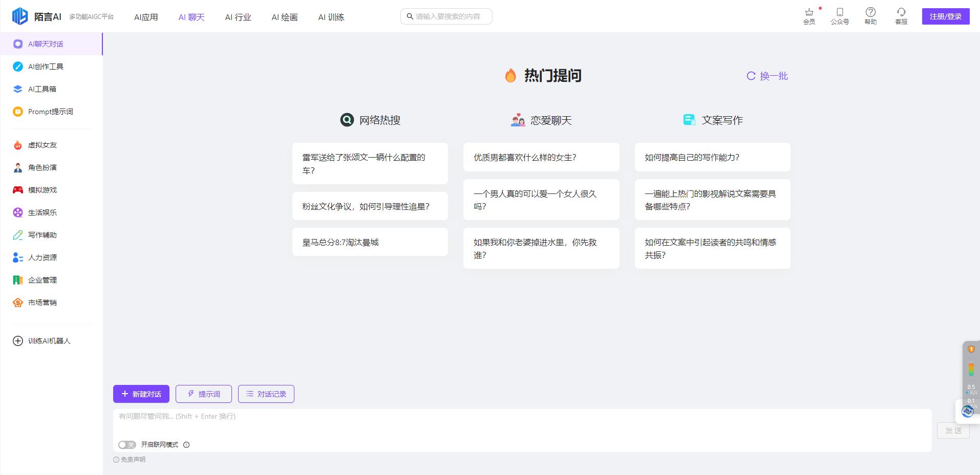Click the 换一批 refresh control
980x475 pixels.
pyautogui.click(x=767, y=76)
